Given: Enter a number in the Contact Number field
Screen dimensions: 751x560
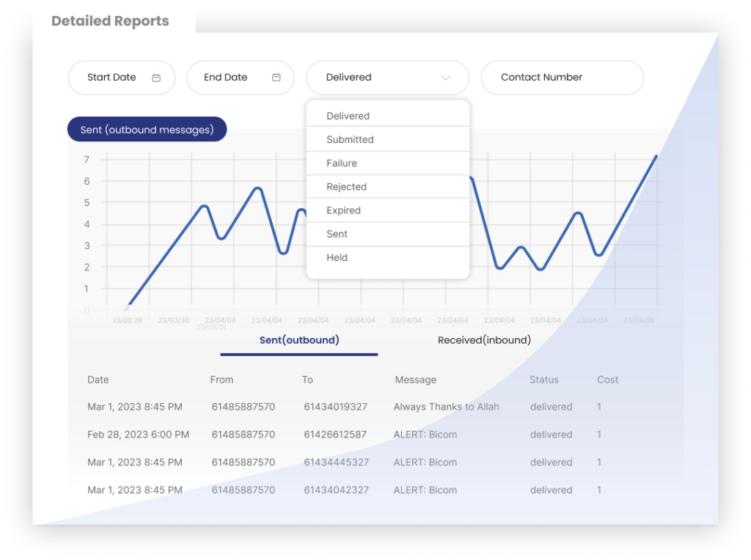Looking at the screenshot, I should 562,77.
